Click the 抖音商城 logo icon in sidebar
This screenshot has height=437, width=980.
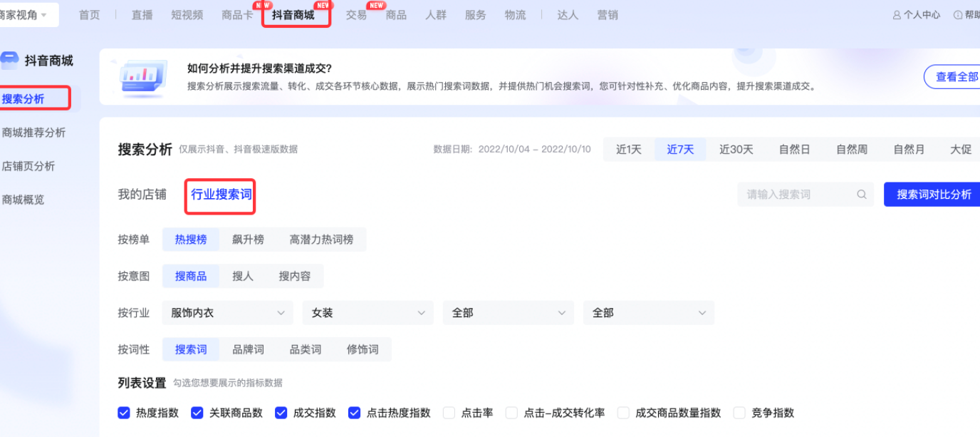pyautogui.click(x=9, y=61)
